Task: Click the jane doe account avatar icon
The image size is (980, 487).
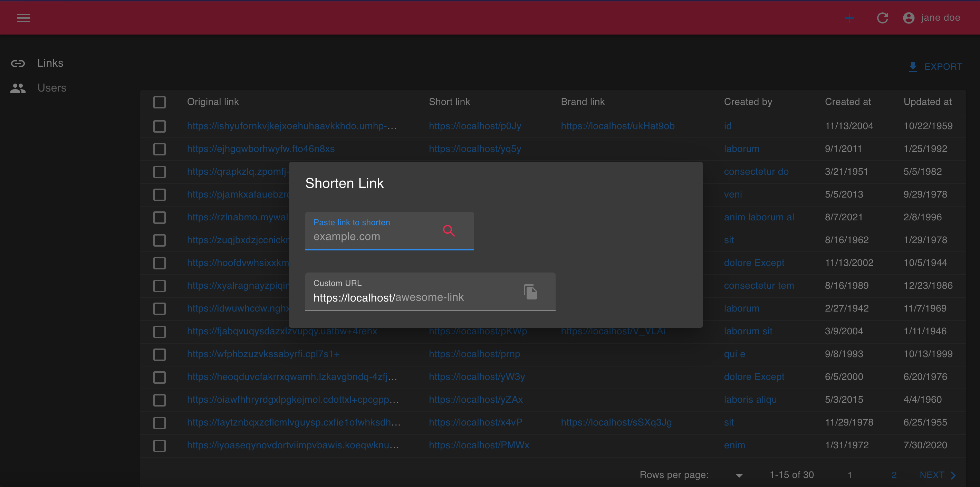Action: (x=909, y=18)
